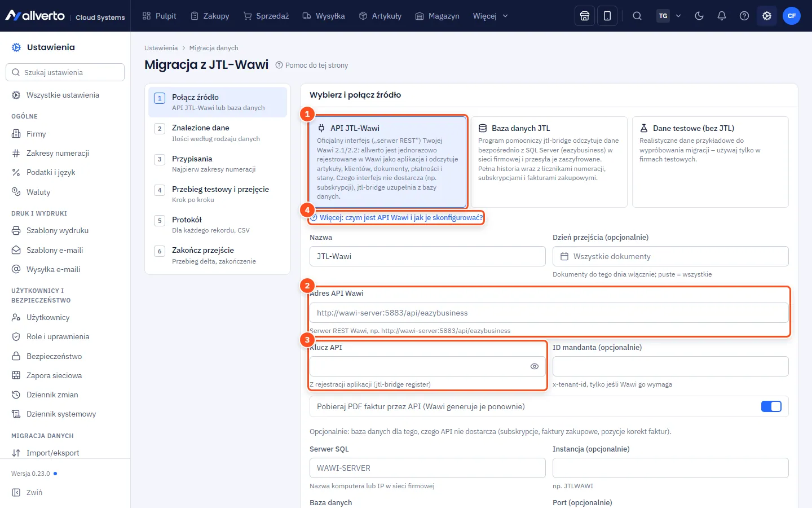812x508 pixels.
Task: Click Pomoc do tej strony link
Action: click(312, 65)
